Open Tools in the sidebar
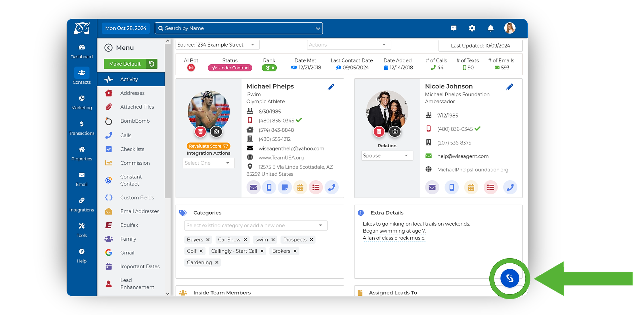Screen dimensions: 644x315 coord(82,230)
